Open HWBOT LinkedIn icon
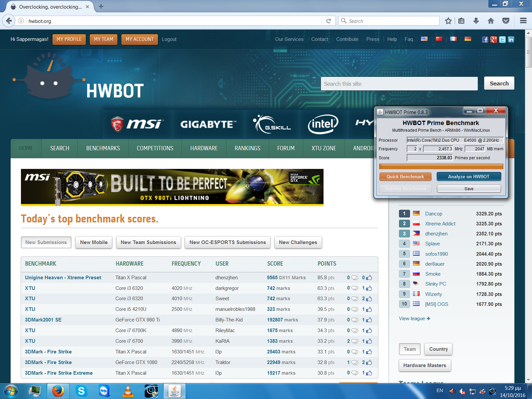 pos(511,40)
